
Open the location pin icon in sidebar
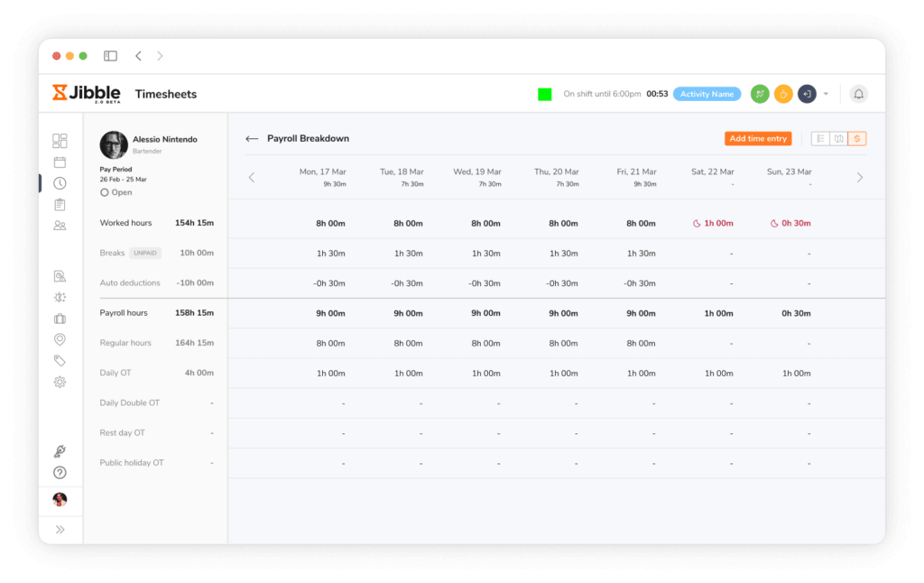tap(60, 338)
